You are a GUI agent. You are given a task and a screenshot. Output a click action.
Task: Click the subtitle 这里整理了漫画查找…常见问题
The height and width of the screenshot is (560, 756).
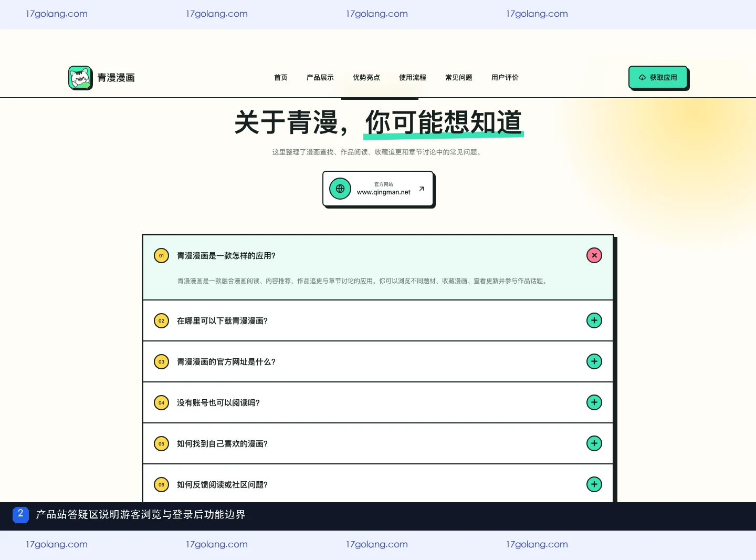coord(378,152)
